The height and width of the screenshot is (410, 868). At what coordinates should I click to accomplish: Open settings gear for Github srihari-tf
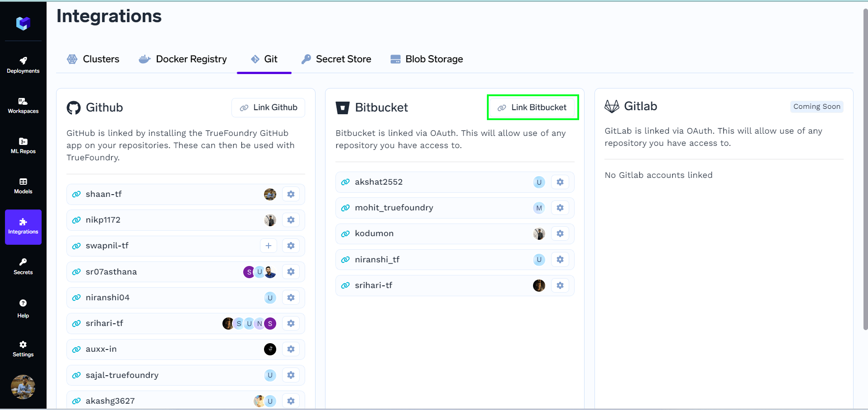point(291,323)
